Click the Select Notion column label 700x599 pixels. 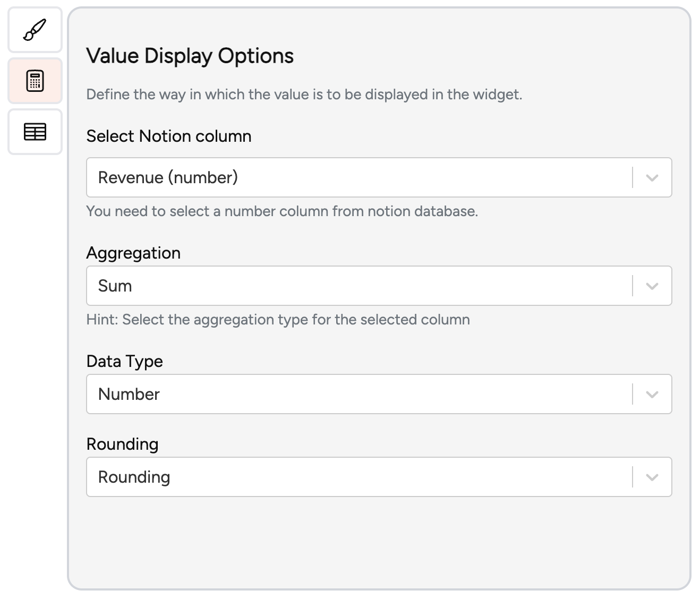pos(168,136)
